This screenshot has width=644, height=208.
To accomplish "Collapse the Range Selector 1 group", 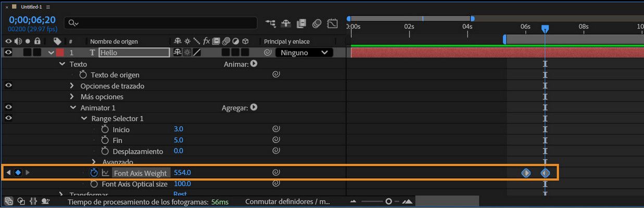I will click(x=84, y=119).
